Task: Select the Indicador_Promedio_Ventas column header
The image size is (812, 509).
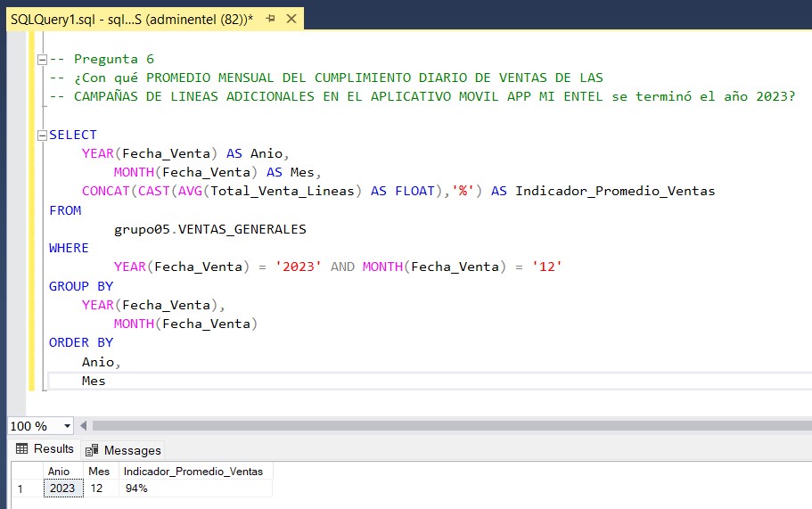Action: 193,472
